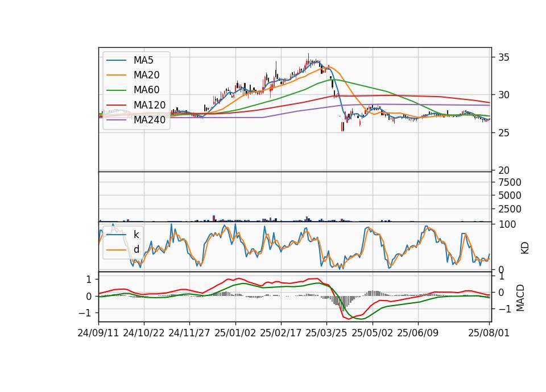This screenshot has height=392, width=546.
Task: Click the MACD axis label
Action: pyautogui.click(x=520, y=298)
